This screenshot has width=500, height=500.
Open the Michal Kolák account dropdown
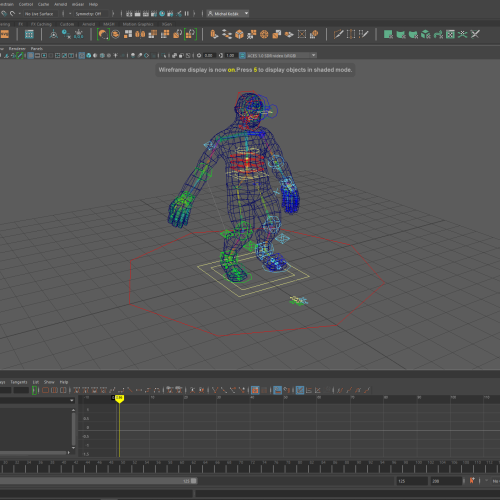point(228,14)
